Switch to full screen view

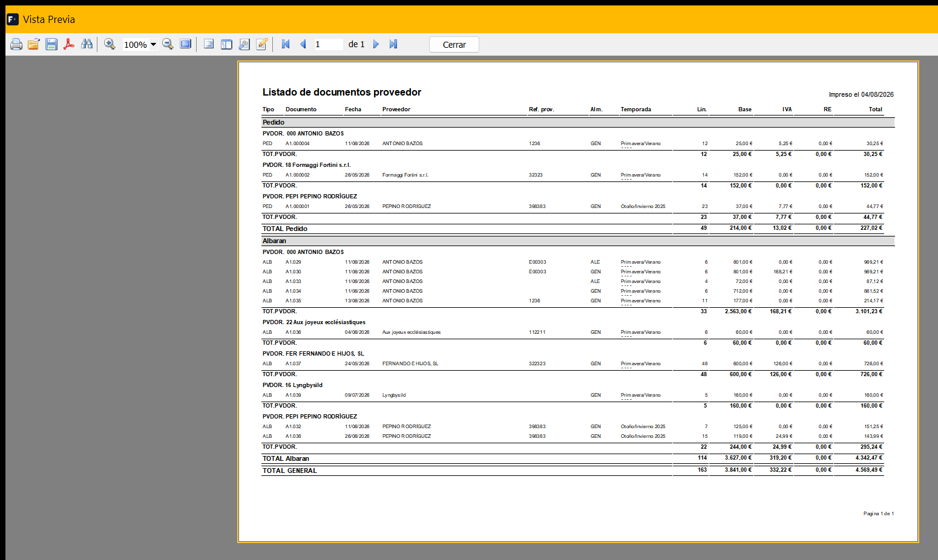(x=186, y=44)
